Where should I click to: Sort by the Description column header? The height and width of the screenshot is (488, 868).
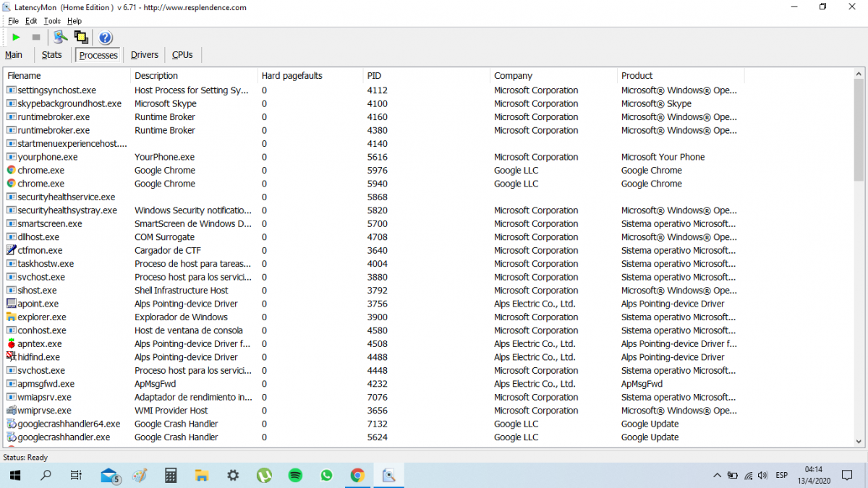coord(195,76)
